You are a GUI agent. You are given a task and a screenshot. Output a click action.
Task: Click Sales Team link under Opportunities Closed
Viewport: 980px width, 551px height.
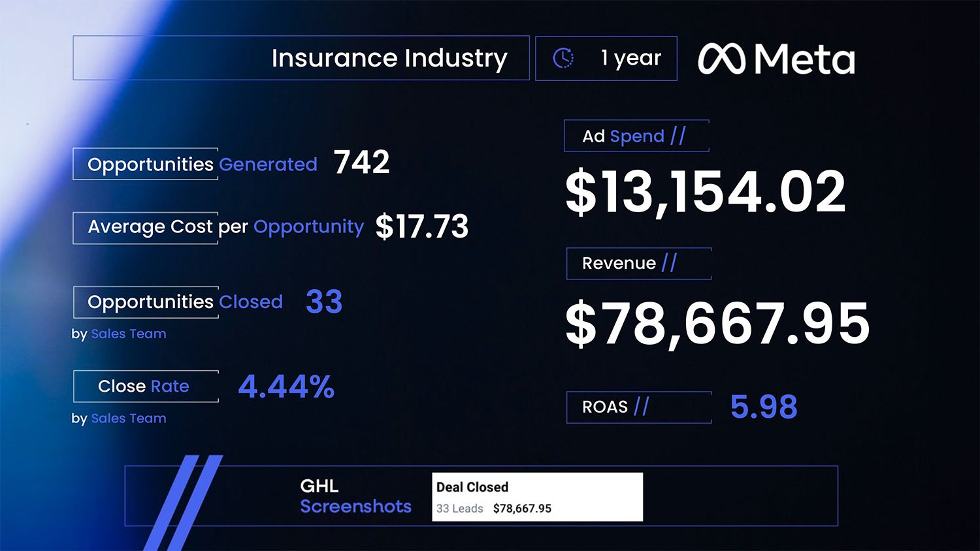tap(129, 334)
